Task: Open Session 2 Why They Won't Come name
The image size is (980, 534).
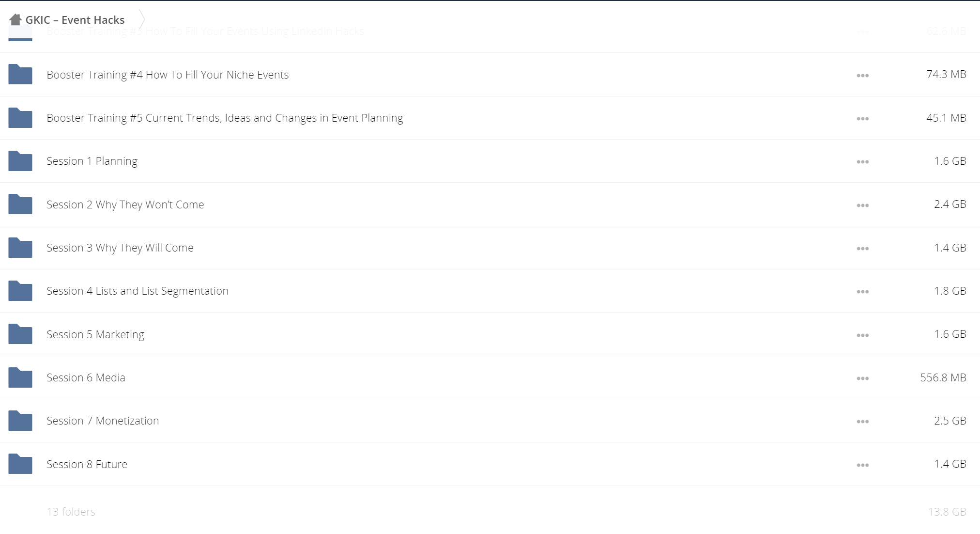Action: [x=125, y=204]
